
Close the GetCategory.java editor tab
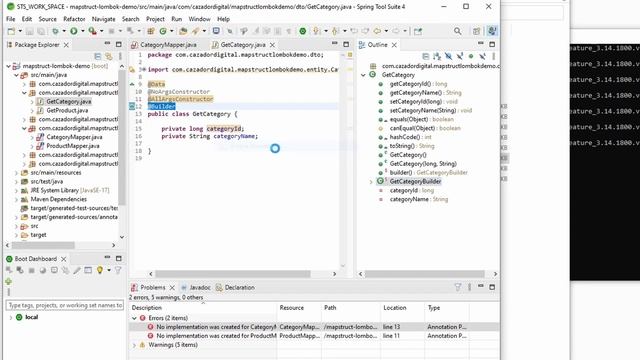coord(272,45)
